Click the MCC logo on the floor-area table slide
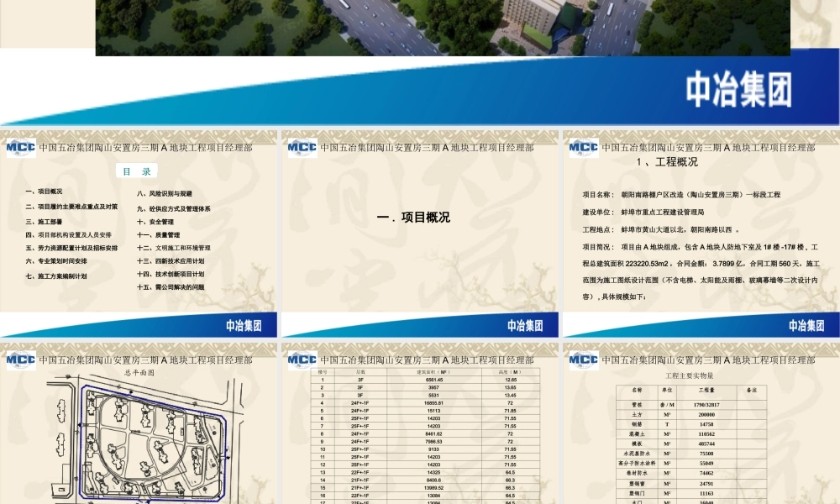 [x=300, y=360]
